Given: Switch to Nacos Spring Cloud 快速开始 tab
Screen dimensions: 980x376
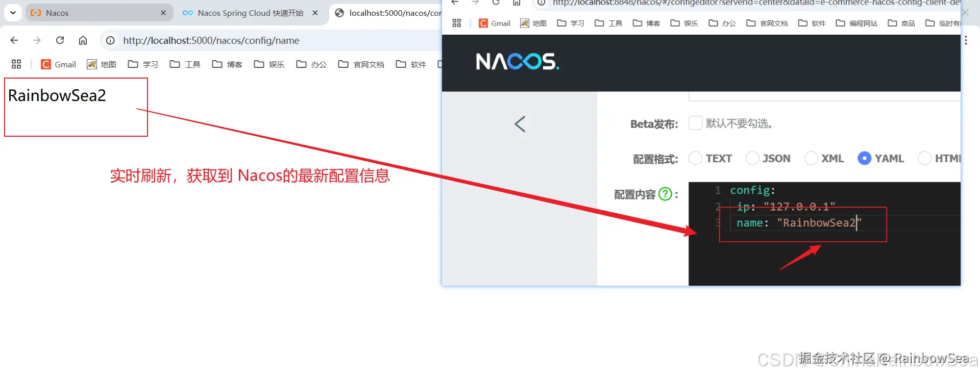Looking at the screenshot, I should pyautogui.click(x=250, y=13).
